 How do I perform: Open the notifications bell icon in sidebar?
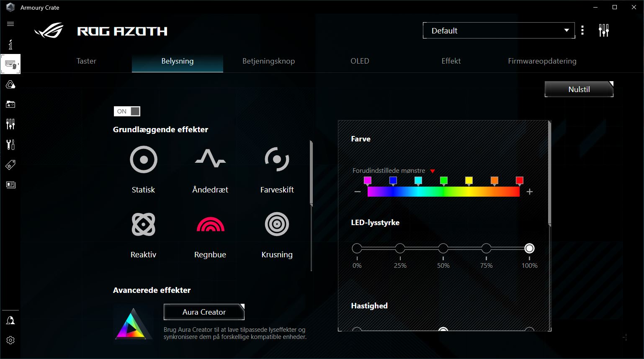[x=10, y=321]
